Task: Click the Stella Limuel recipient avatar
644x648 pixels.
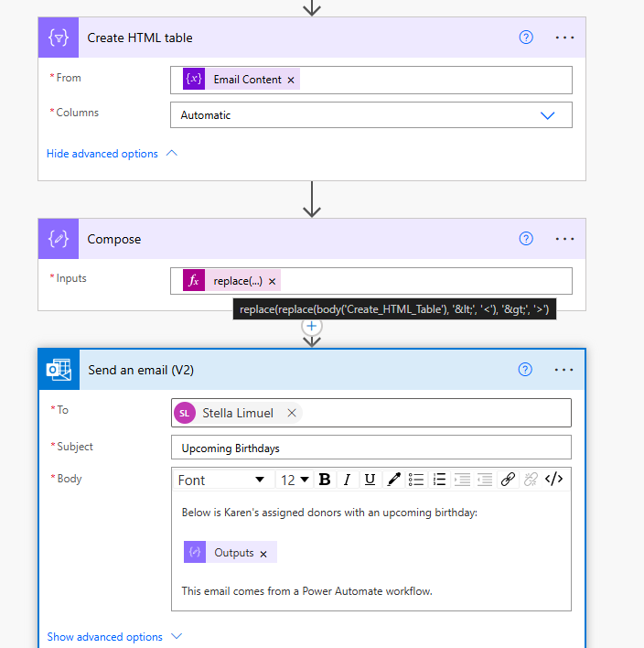Action: [x=185, y=413]
